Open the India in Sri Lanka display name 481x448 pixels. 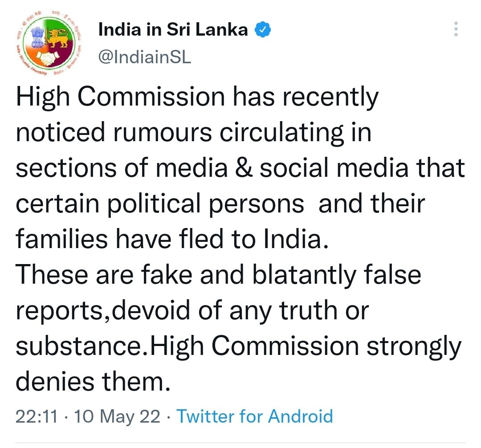point(173,30)
